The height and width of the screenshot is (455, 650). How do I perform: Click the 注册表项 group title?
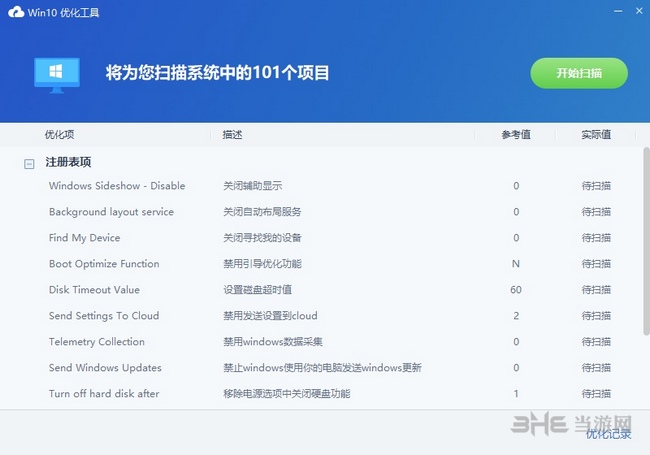pyautogui.click(x=68, y=162)
